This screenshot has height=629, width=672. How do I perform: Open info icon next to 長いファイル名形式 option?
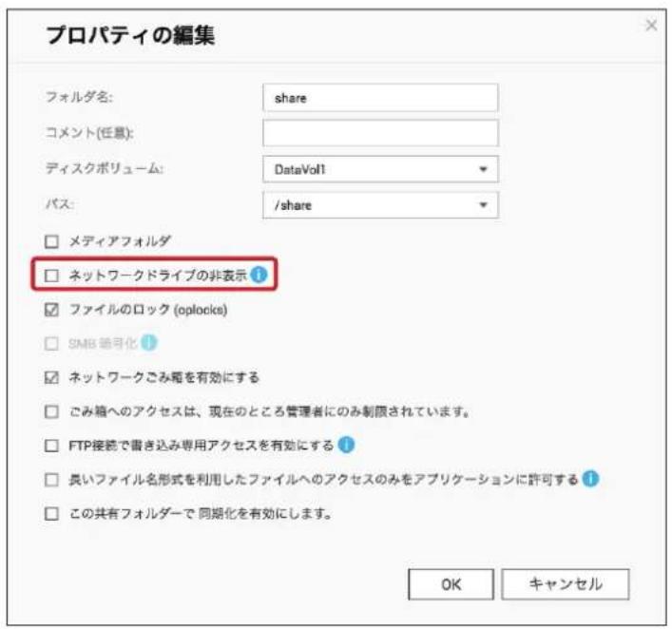[590, 479]
